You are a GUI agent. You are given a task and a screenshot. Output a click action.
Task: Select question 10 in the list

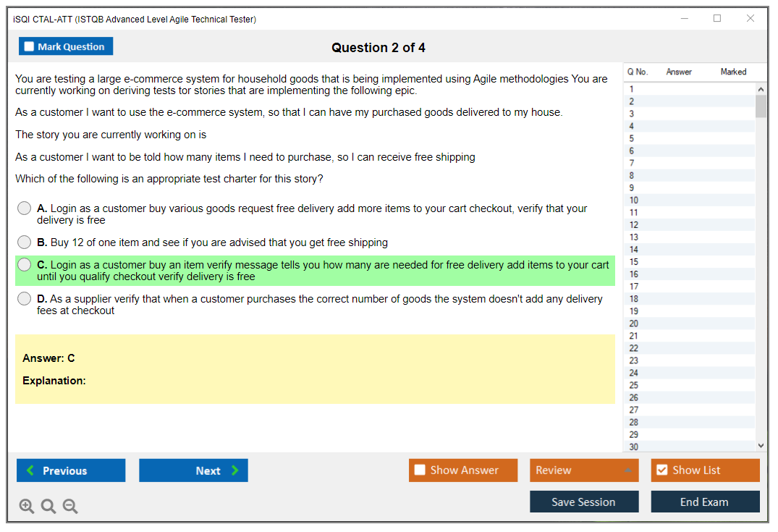[x=634, y=200]
